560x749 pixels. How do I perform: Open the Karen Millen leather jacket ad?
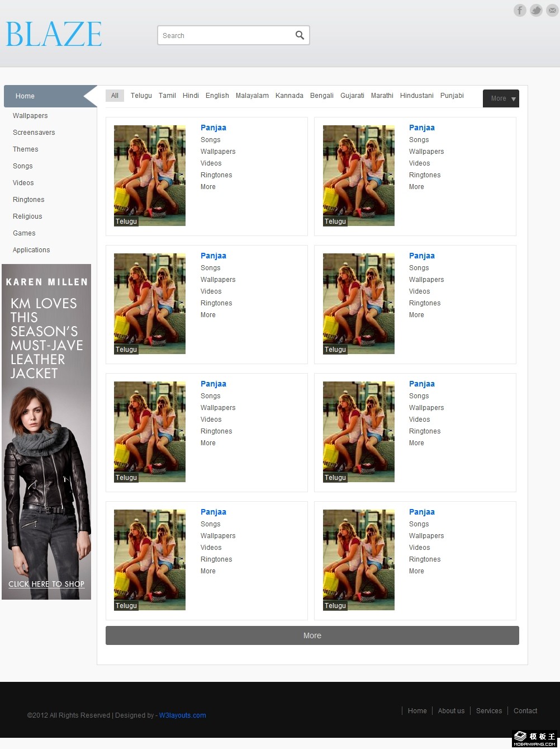click(46, 431)
